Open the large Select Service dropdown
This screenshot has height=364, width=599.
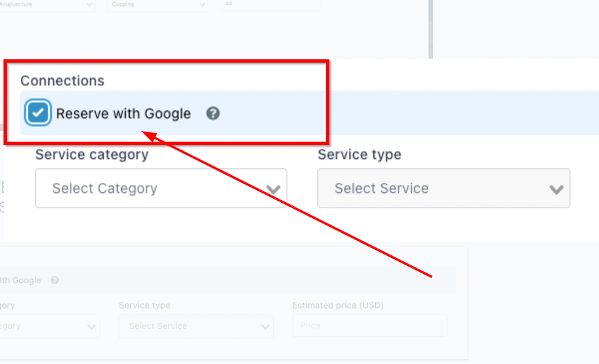(x=444, y=188)
